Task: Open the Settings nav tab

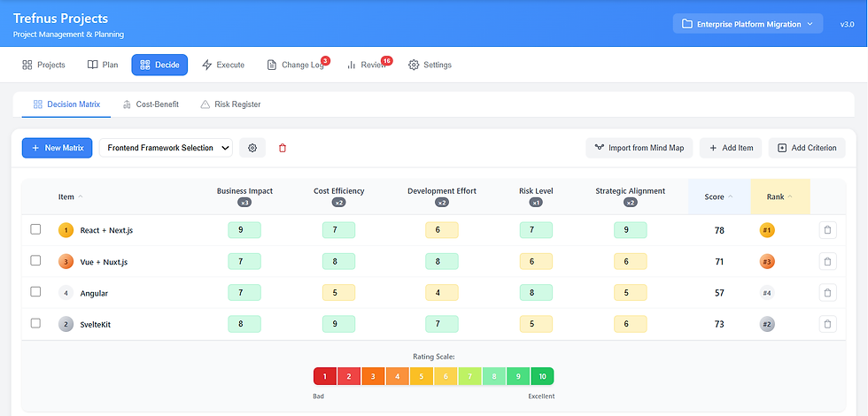Action: [x=430, y=65]
